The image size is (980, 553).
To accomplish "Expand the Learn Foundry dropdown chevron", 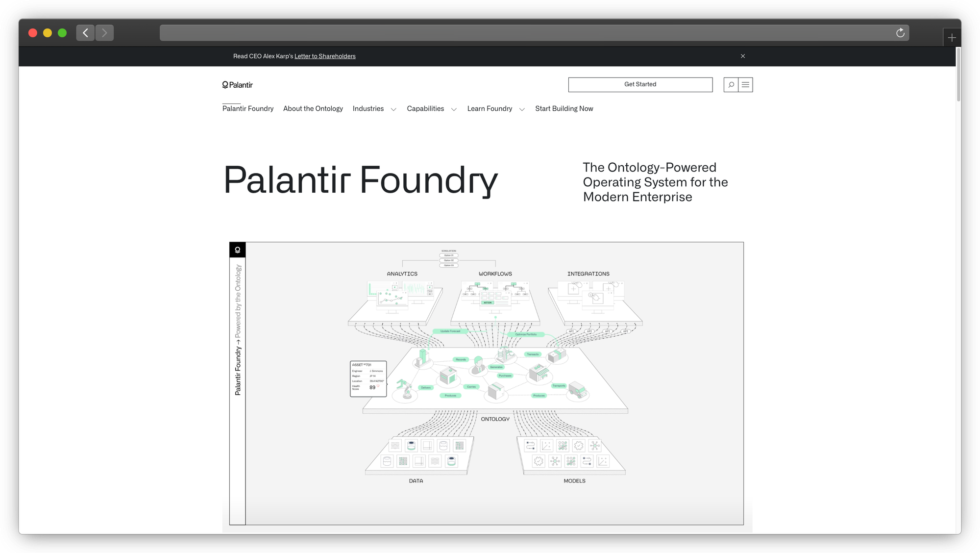I will point(522,109).
